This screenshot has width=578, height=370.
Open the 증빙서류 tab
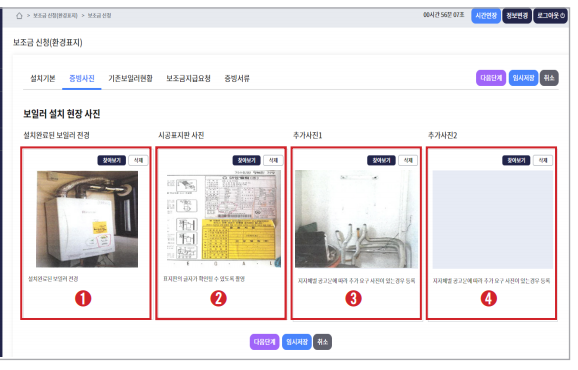click(237, 78)
